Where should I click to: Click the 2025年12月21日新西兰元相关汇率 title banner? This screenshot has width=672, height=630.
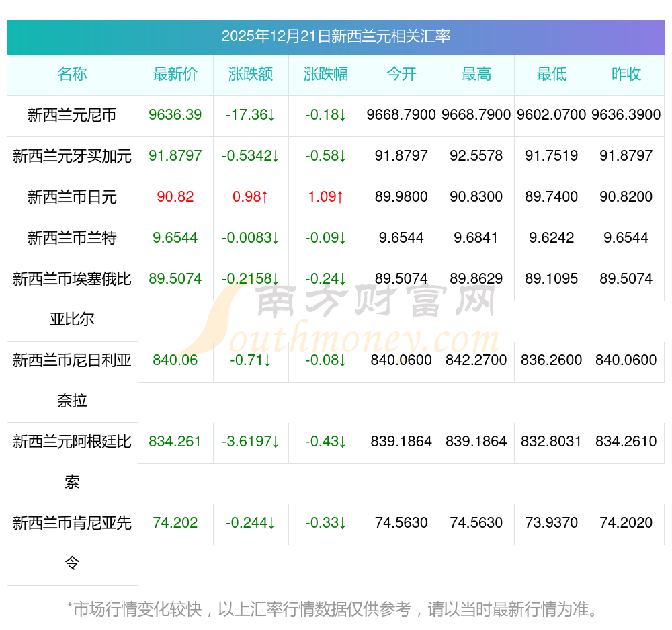(x=335, y=36)
